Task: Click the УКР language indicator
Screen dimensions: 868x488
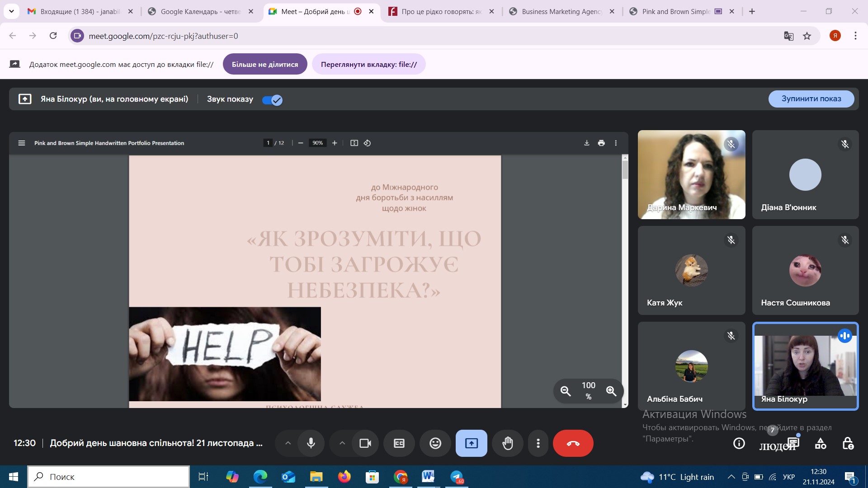Action: tap(788, 477)
